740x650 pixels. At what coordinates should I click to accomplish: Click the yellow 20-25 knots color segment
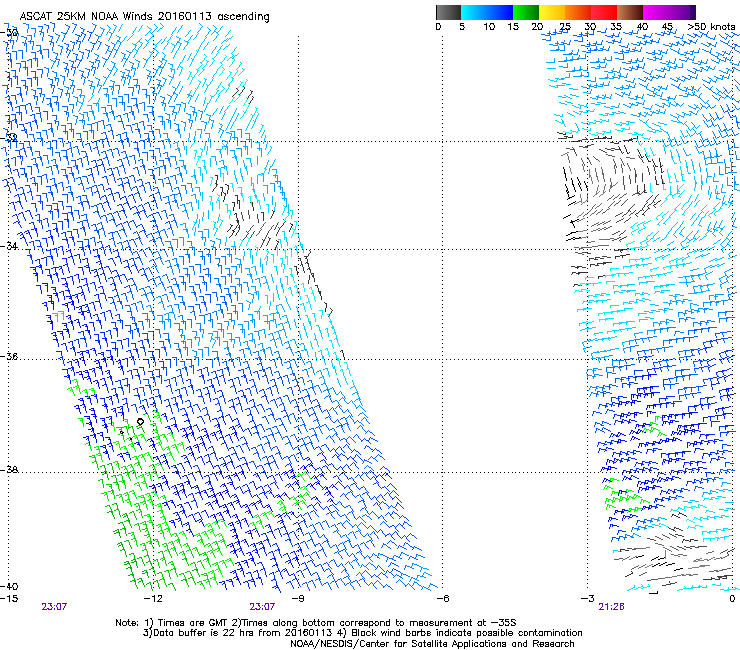click(552, 12)
